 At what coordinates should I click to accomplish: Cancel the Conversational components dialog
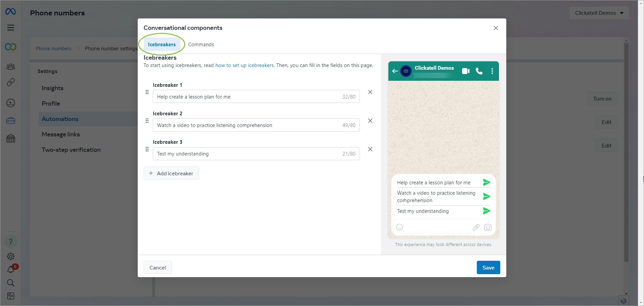(x=157, y=267)
